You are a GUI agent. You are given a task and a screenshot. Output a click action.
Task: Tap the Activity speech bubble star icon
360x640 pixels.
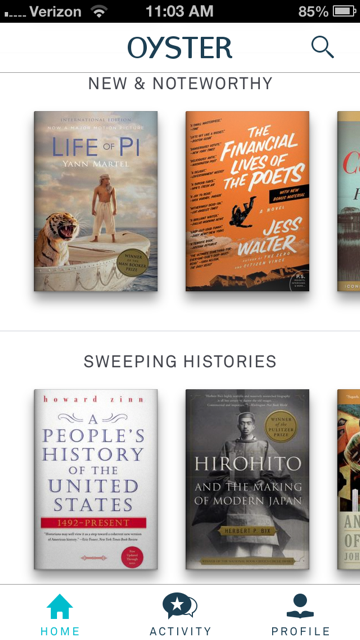click(180, 606)
